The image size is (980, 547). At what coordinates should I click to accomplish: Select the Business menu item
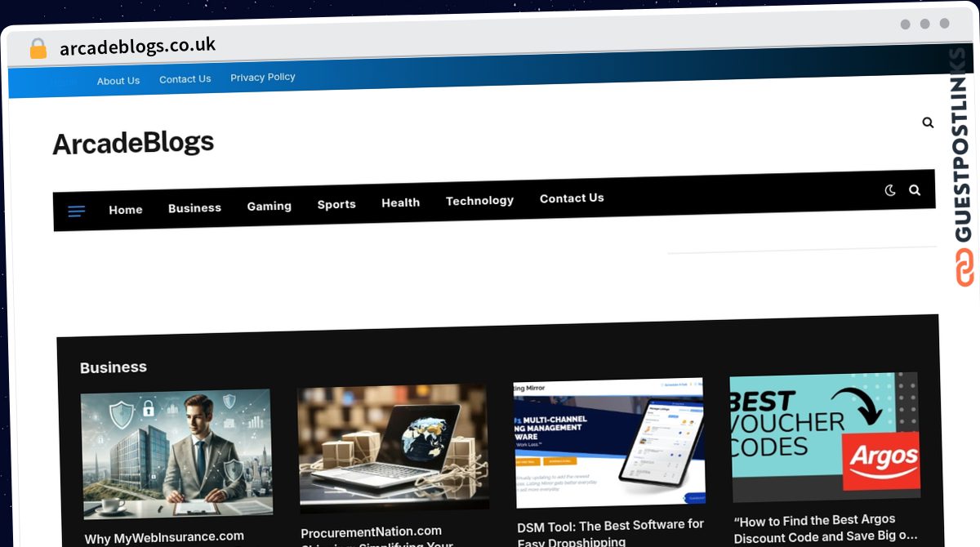[x=194, y=208]
